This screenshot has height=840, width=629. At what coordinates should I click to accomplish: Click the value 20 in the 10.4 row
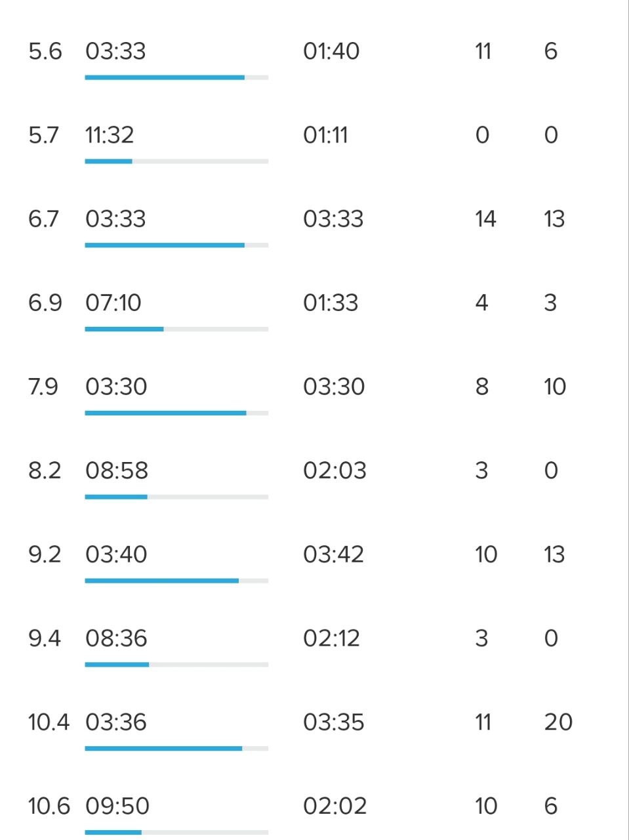(558, 723)
